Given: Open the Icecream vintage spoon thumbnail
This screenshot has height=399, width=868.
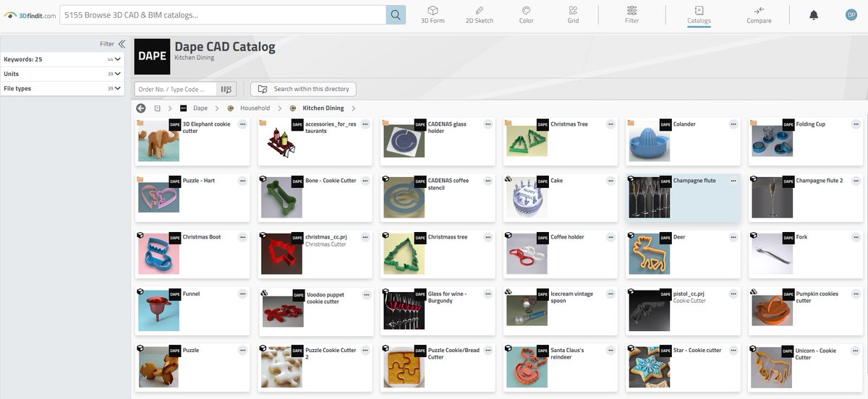Looking at the screenshot, I should [x=527, y=311].
